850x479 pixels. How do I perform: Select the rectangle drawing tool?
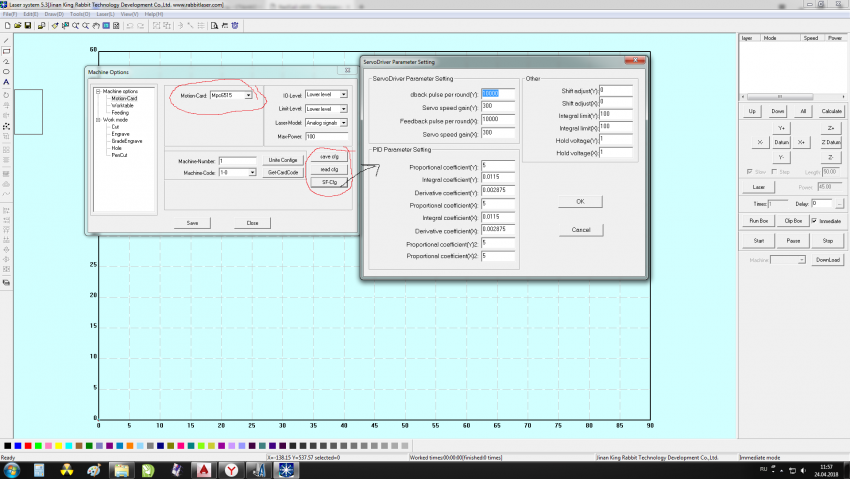6,51
